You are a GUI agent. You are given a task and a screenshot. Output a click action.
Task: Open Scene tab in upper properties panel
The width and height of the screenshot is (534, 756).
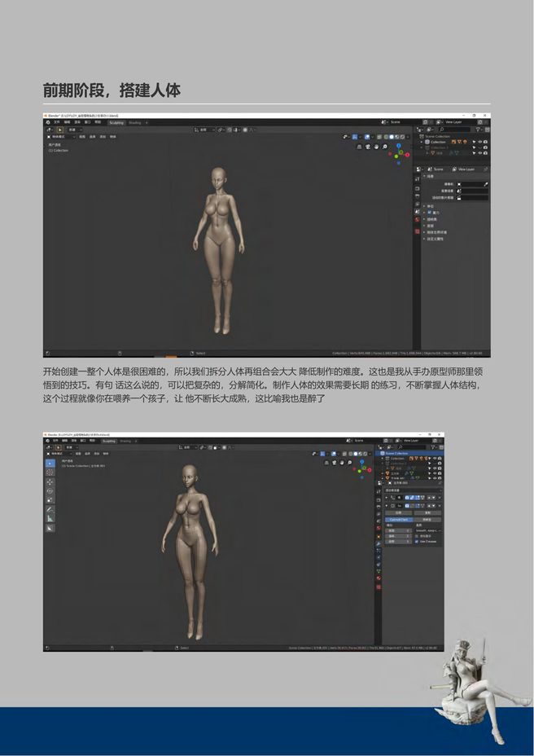point(418,212)
